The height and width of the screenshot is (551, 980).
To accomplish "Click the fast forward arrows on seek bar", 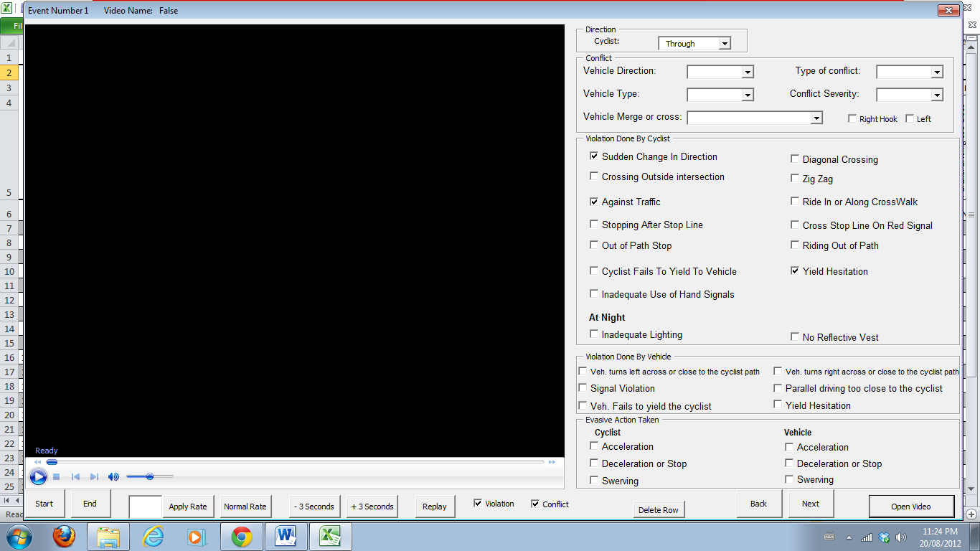I will [x=552, y=462].
